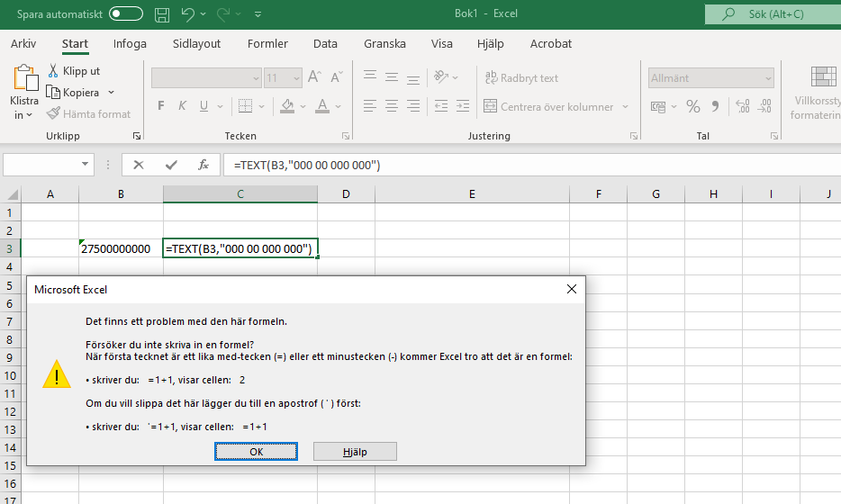The height and width of the screenshot is (504, 841).
Task: Click the Redo arrow icon
Action: pyautogui.click(x=223, y=13)
